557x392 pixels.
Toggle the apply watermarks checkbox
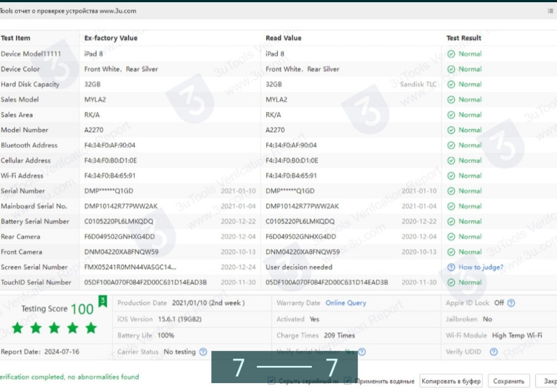(348, 381)
